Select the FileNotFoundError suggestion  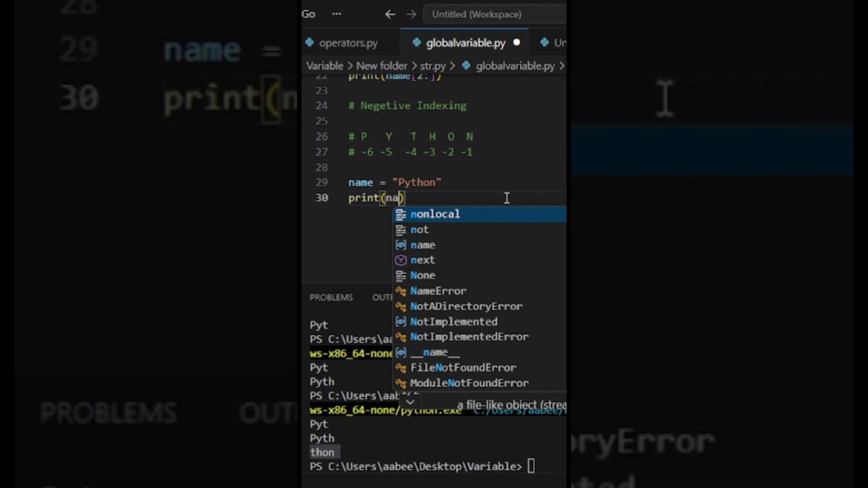[x=479, y=367]
